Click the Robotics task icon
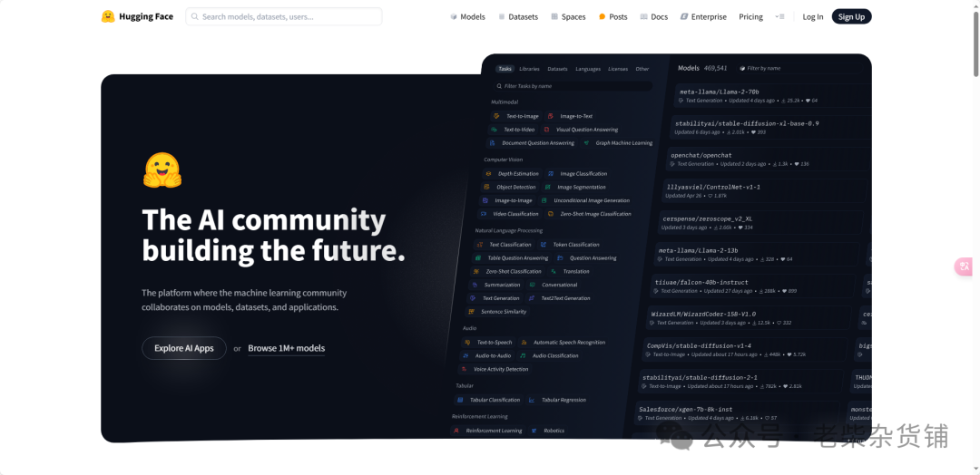The width and height of the screenshot is (980, 475). point(534,431)
